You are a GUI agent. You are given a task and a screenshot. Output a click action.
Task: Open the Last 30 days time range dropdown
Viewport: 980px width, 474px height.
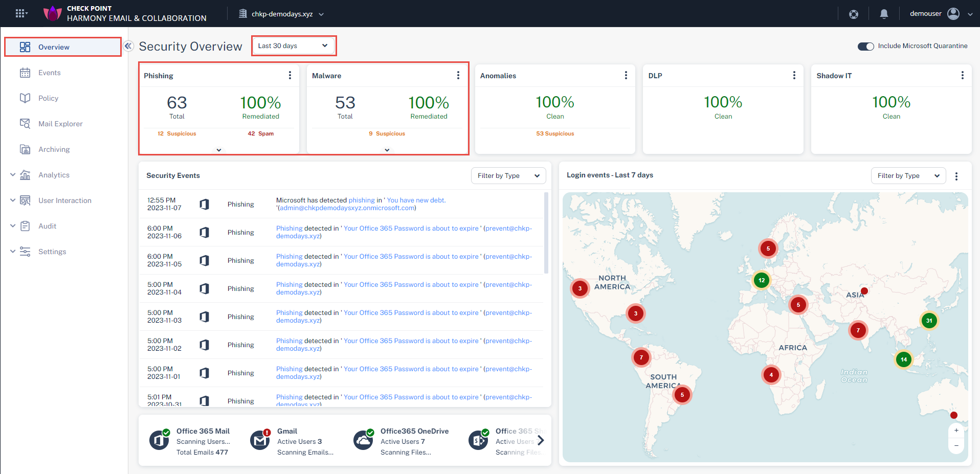294,46
